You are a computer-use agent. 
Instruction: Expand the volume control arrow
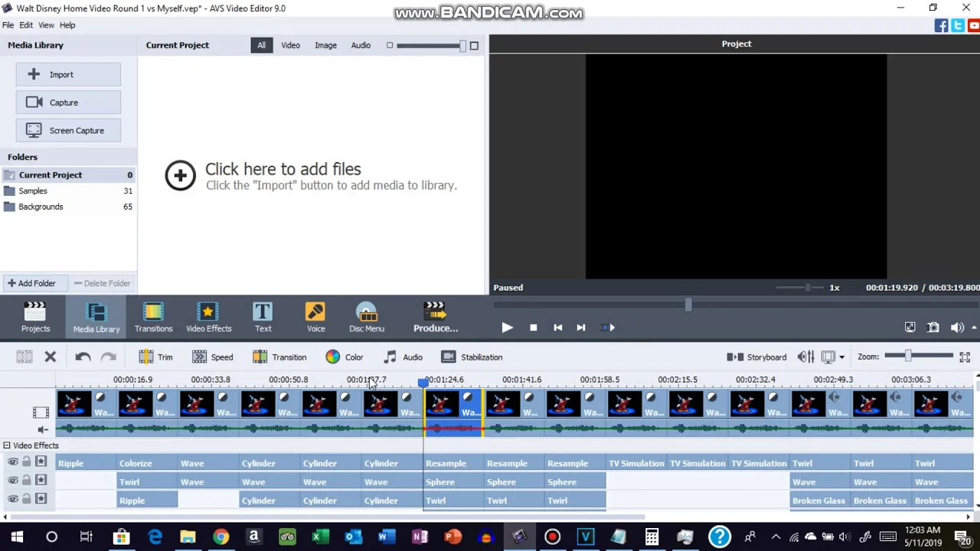click(x=974, y=328)
